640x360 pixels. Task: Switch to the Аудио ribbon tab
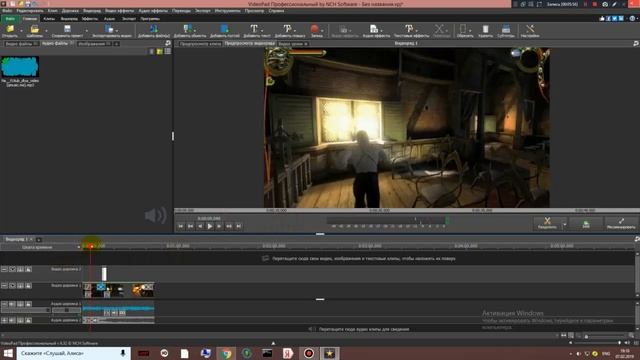tap(109, 19)
